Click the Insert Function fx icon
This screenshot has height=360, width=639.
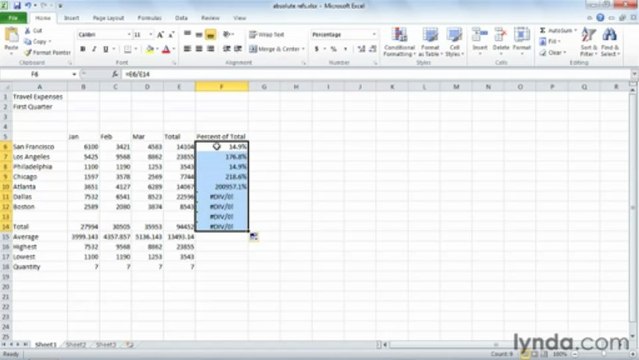[115, 74]
